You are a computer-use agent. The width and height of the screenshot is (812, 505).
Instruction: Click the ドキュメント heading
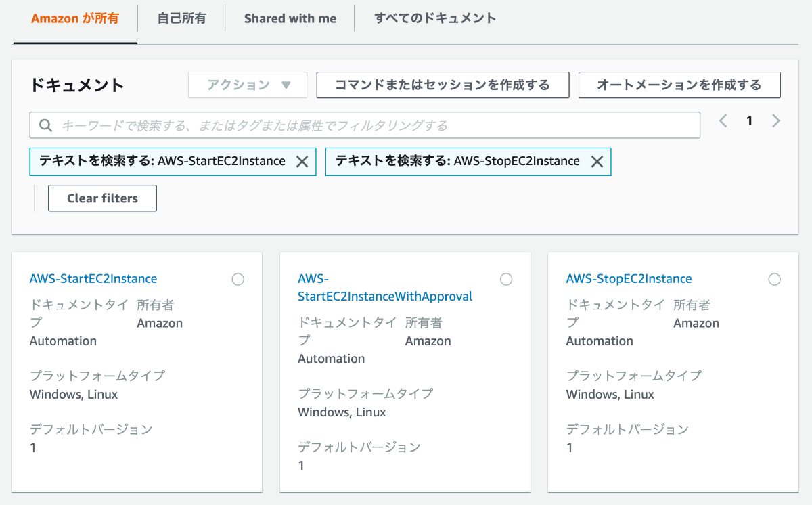[77, 85]
